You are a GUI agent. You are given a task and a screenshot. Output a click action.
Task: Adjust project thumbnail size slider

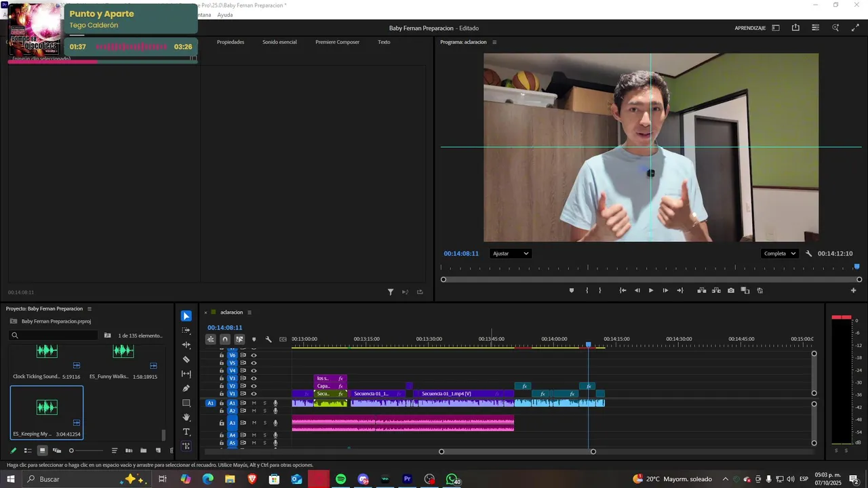coord(87,451)
